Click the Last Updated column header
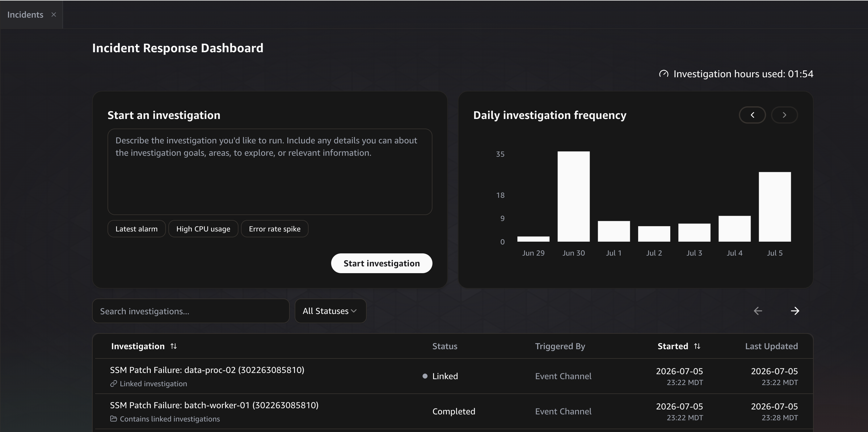This screenshot has height=432, width=868. (x=771, y=346)
